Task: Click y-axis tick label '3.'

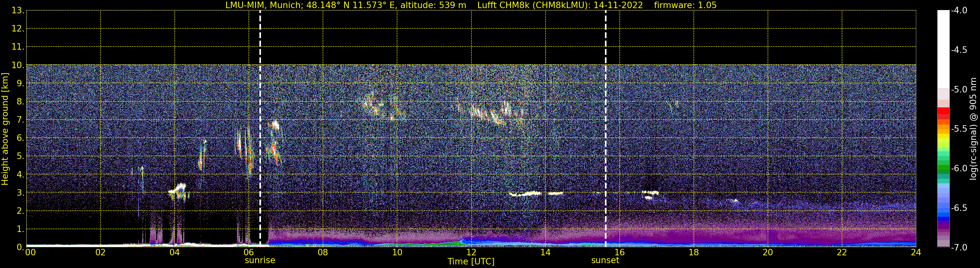Action: (x=20, y=193)
